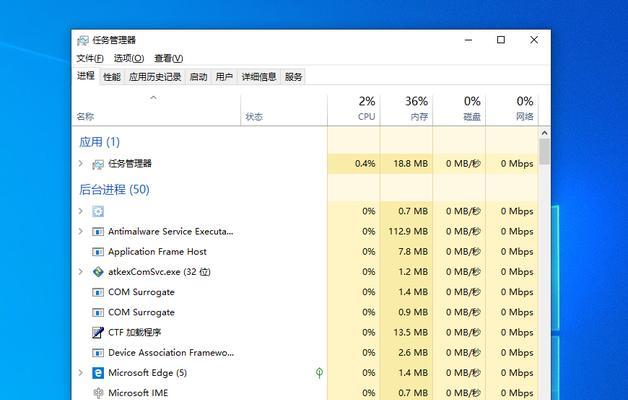628x400 pixels.
Task: Select the Device Association Framework process name
Action: point(171,353)
